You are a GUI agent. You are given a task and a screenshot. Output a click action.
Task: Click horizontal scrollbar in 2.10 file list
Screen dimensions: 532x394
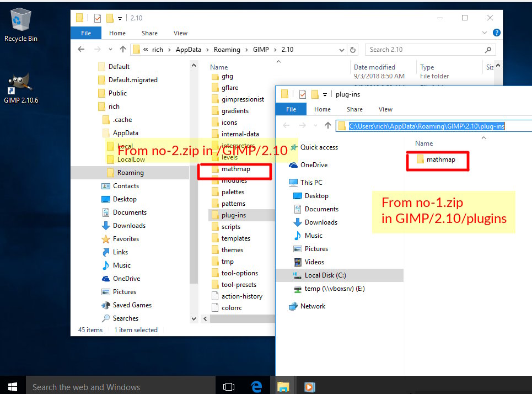[242, 318]
